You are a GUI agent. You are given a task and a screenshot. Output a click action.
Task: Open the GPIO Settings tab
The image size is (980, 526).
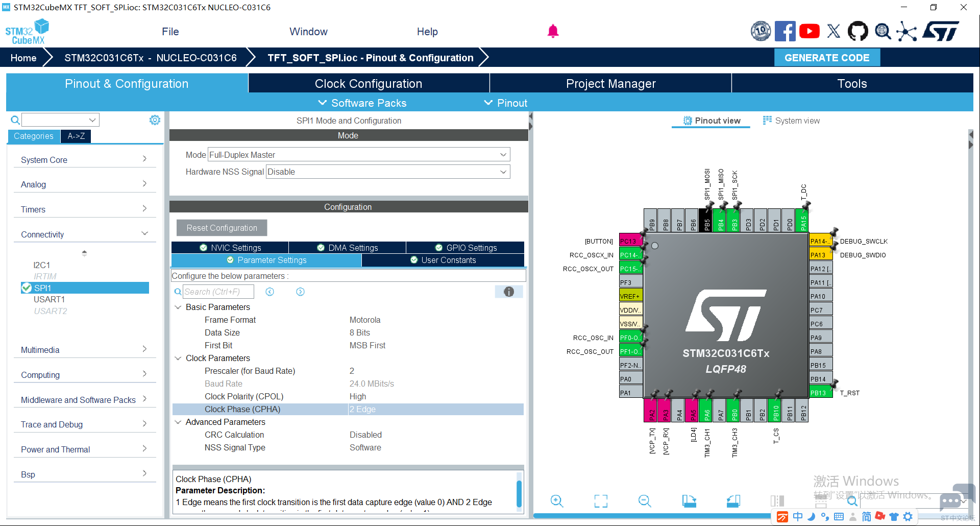point(465,248)
